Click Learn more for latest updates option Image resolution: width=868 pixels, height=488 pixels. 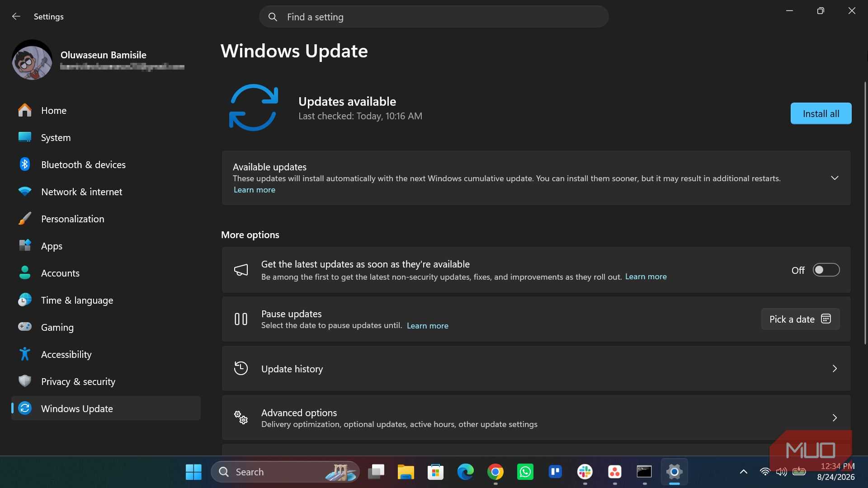point(646,277)
